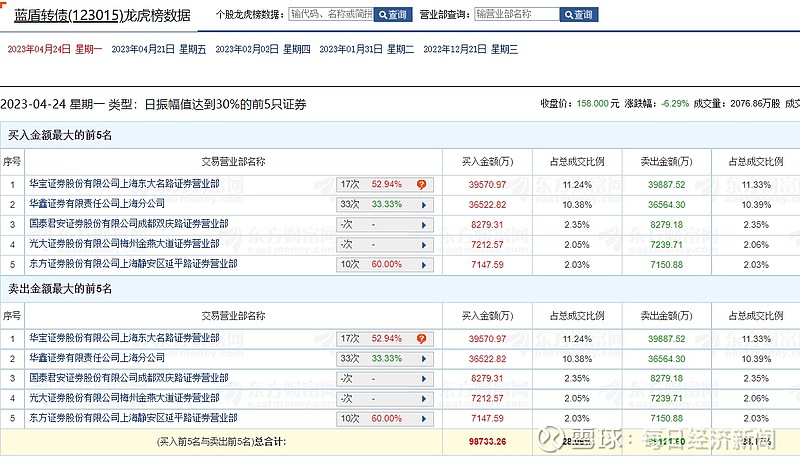Click sell amount 7150.88 in buy table

pyautogui.click(x=666, y=265)
